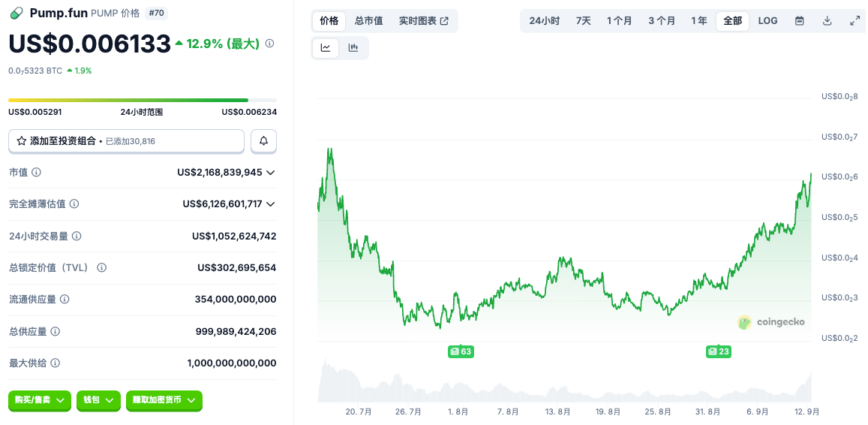The width and height of the screenshot is (868, 425).
Task: Select the 全部 time range
Action: 732,21
